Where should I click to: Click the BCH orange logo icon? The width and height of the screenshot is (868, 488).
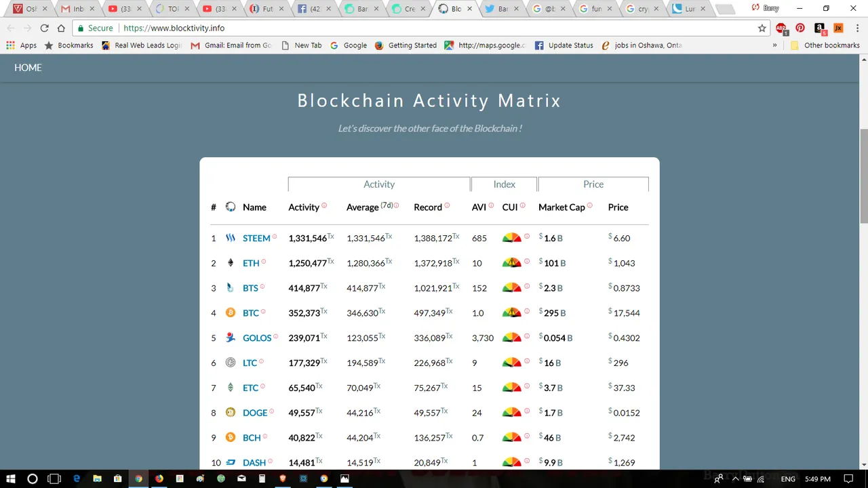231,437
